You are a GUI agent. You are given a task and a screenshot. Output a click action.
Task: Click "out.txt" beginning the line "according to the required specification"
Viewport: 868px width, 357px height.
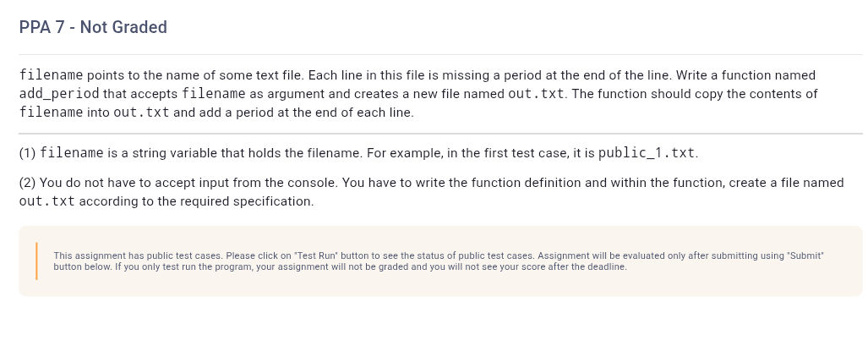47,201
